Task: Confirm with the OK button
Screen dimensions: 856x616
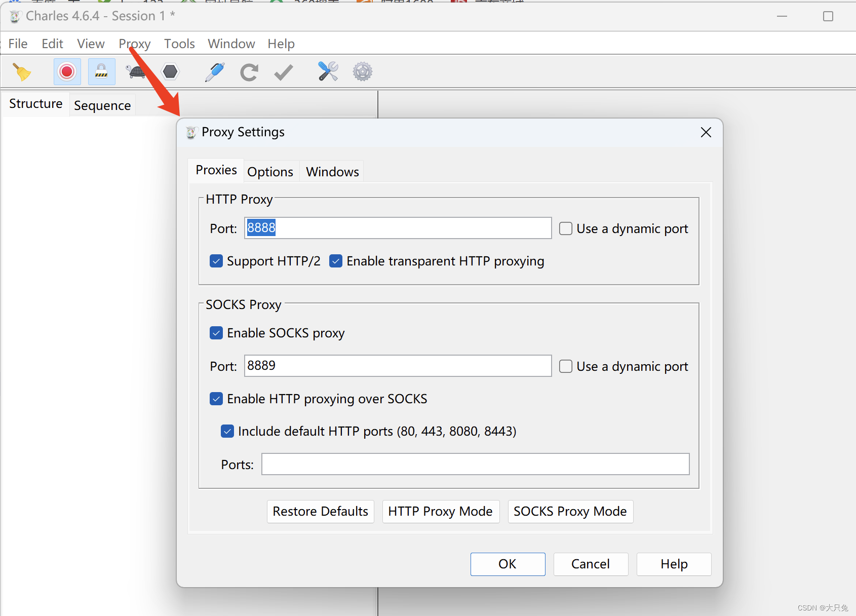Action: [x=508, y=564]
